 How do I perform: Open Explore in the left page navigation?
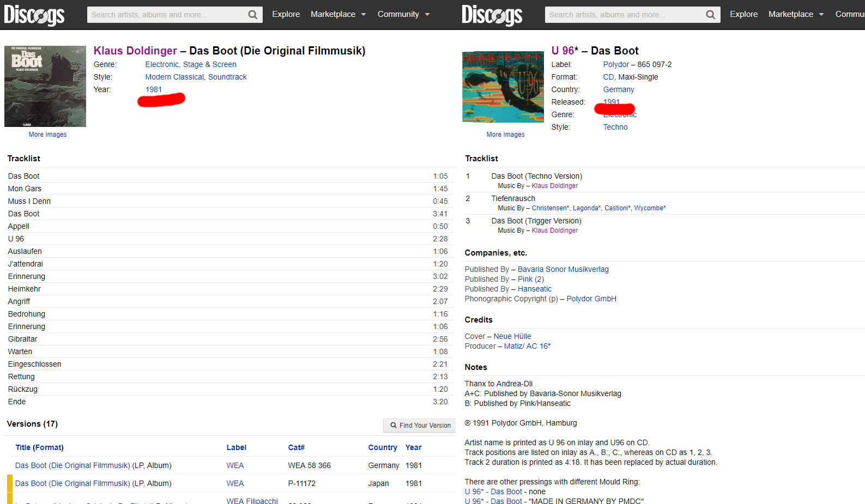286,14
